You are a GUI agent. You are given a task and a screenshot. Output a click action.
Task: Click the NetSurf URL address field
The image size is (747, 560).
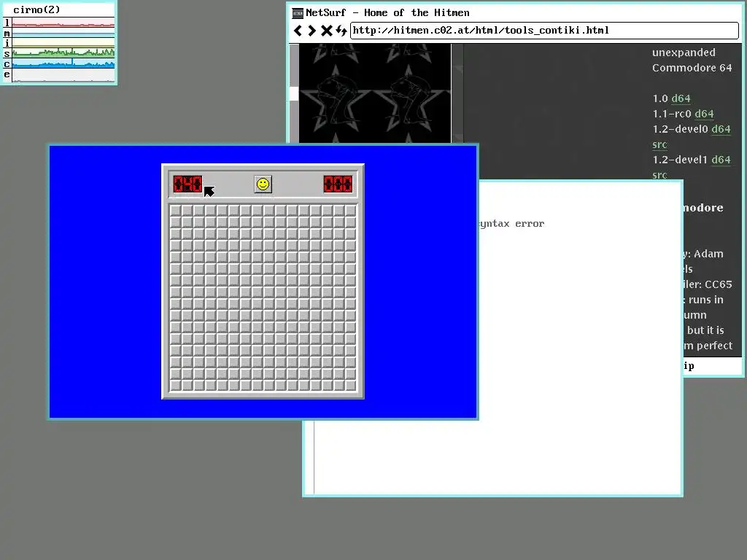(x=544, y=31)
